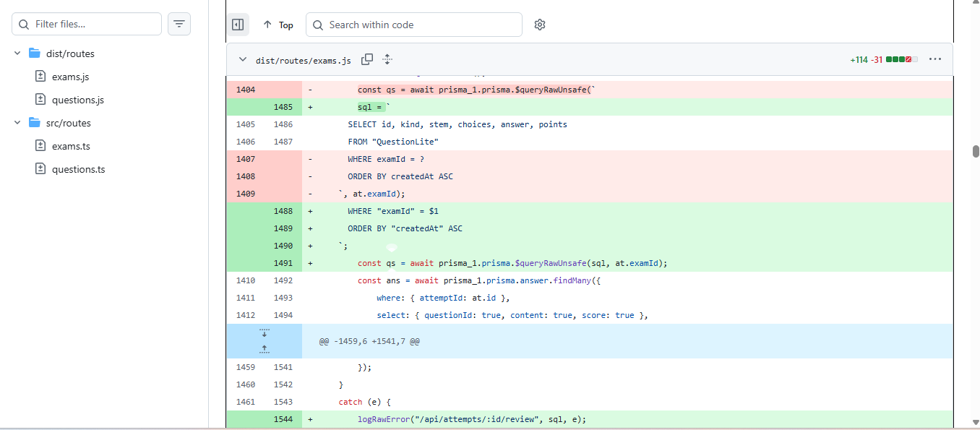Click the src/routes folder icon
Viewport: 980px width, 430px height.
tap(34, 123)
